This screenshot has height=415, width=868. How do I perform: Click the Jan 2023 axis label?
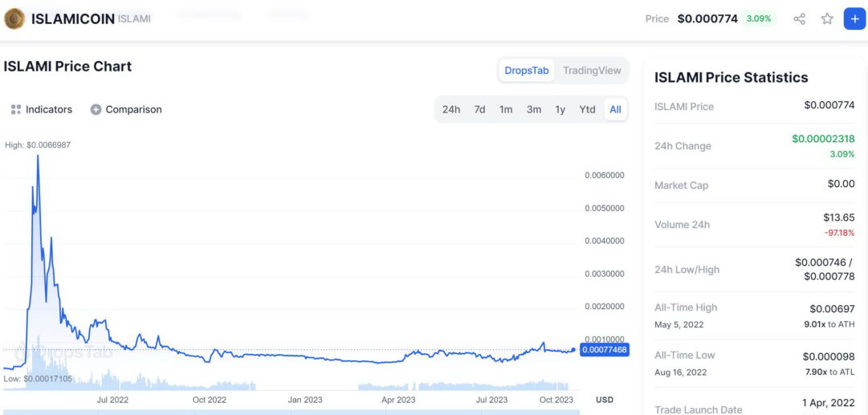pyautogui.click(x=304, y=400)
